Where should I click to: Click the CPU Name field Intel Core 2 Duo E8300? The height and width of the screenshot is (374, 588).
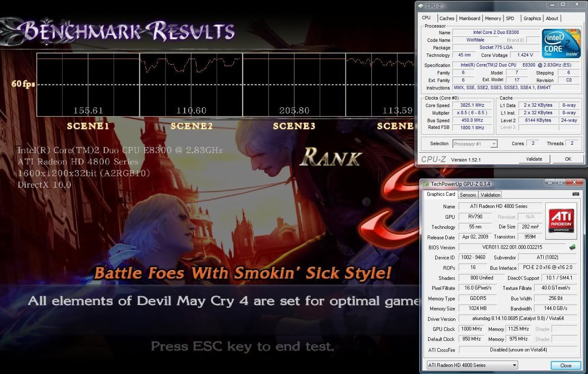(x=496, y=33)
